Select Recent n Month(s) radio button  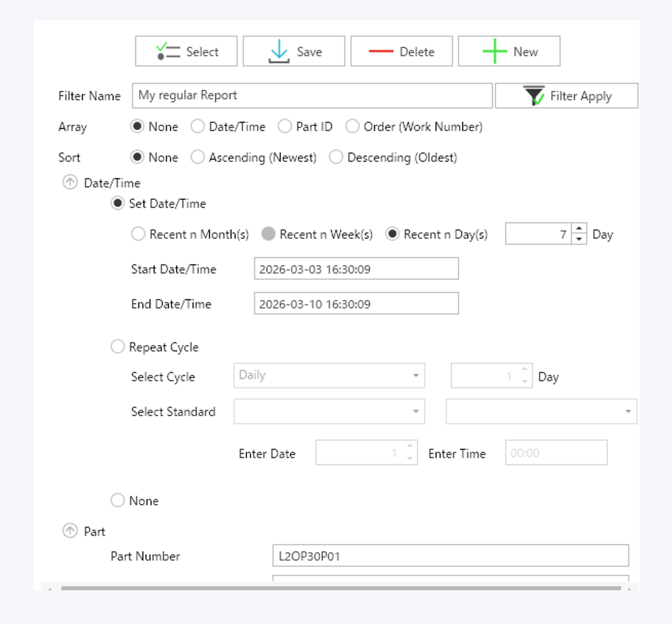(x=138, y=234)
